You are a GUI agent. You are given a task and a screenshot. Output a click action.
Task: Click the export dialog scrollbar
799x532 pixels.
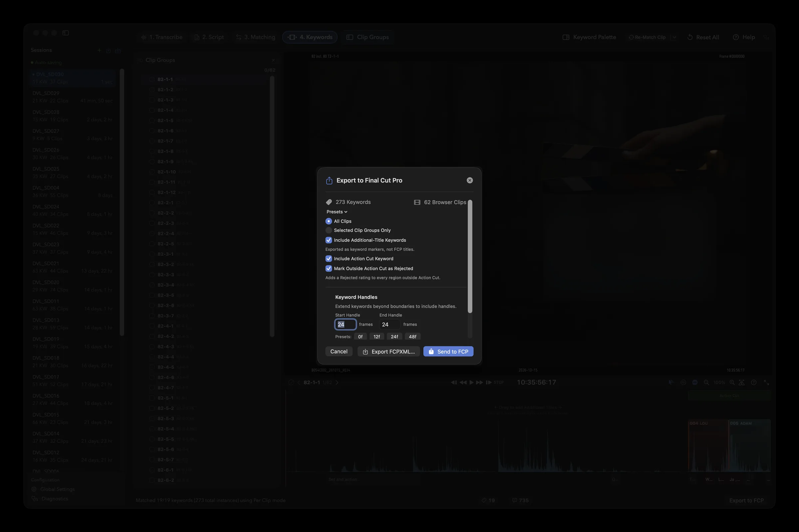(x=470, y=257)
